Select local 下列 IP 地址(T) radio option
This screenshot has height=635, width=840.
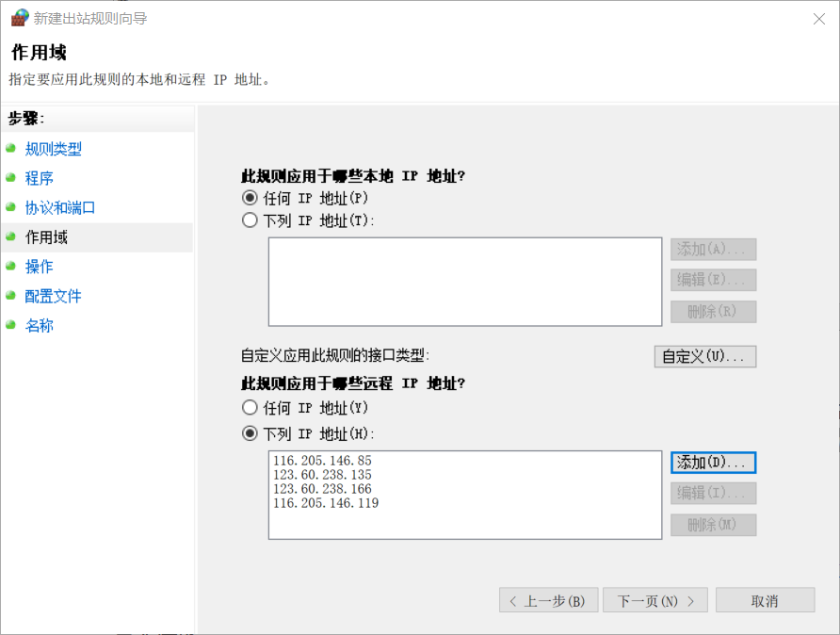[250, 220]
